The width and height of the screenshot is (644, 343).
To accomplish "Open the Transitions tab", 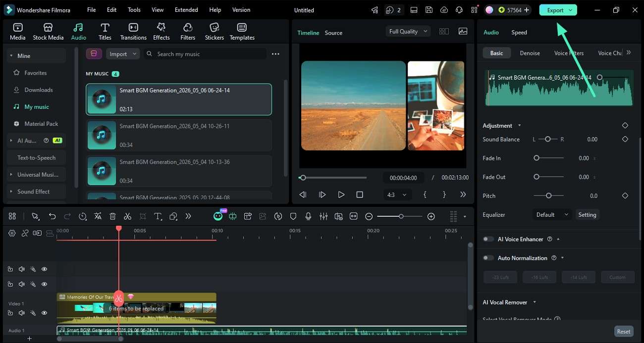I will click(133, 32).
